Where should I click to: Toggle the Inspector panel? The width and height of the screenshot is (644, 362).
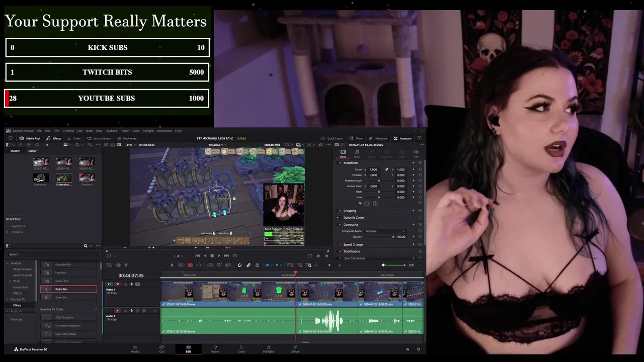click(x=403, y=138)
